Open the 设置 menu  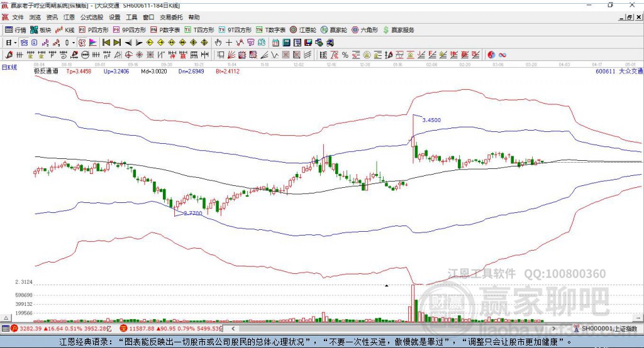tap(114, 17)
